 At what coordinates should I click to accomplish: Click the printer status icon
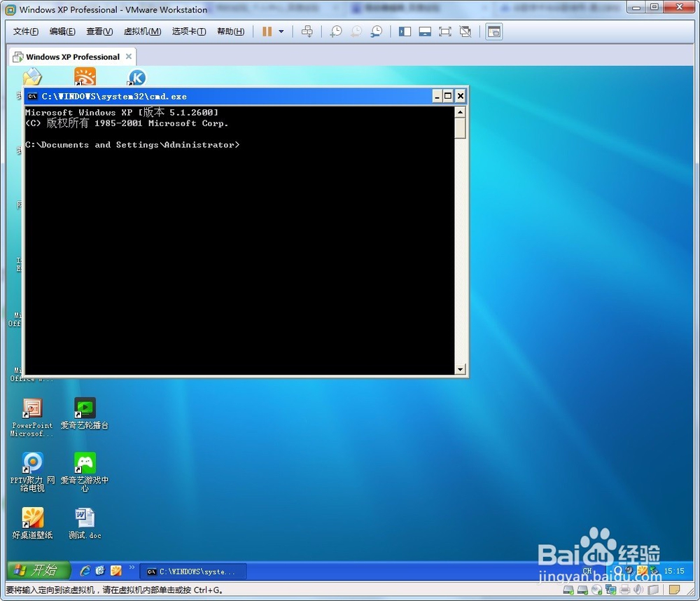(625, 590)
